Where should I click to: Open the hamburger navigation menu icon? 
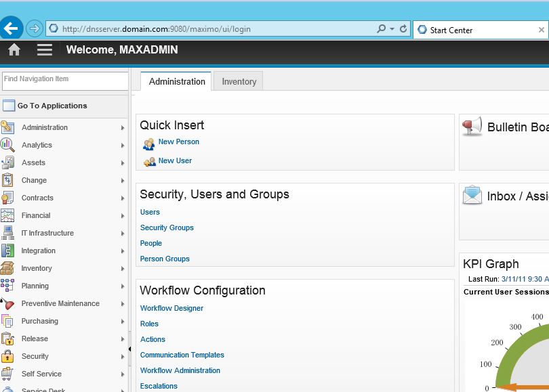(44, 49)
